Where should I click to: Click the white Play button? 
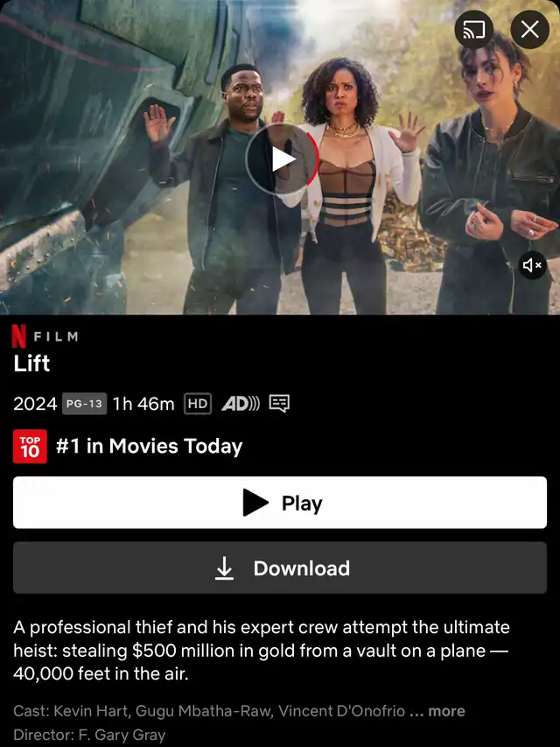pyautogui.click(x=280, y=503)
